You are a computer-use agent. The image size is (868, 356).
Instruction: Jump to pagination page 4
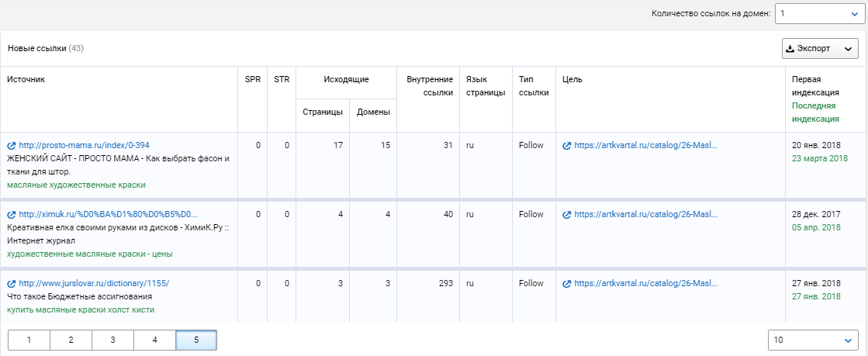pyautogui.click(x=154, y=340)
